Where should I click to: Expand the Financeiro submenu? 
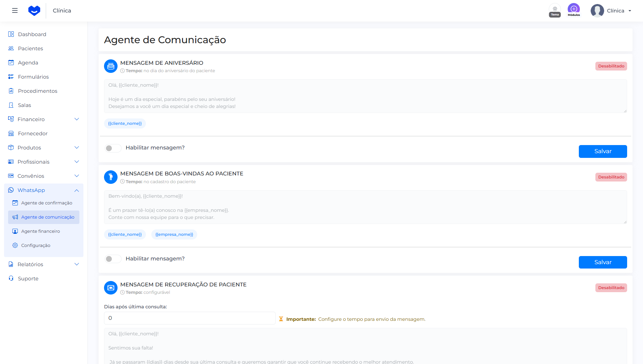[x=77, y=119]
